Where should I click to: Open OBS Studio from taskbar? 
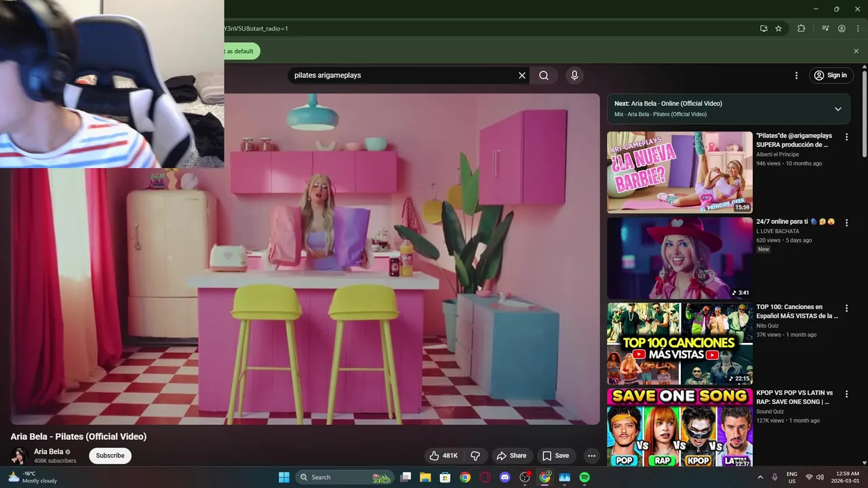[525, 477]
